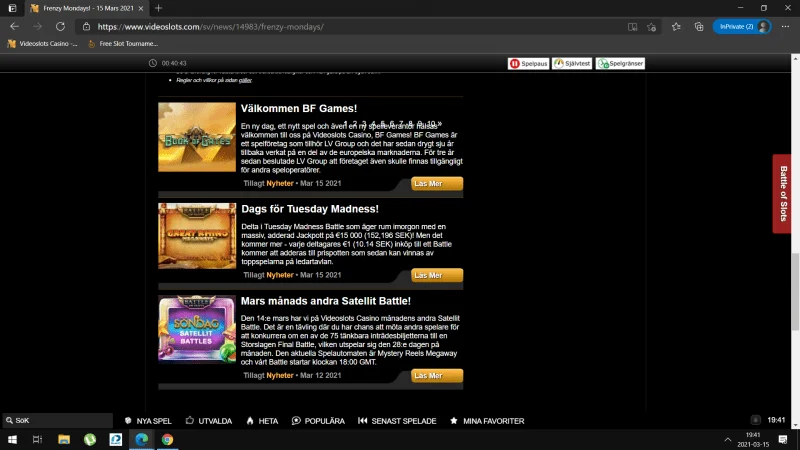Click the browser address bar URL
Image resolution: width=800 pixels, height=450 pixels.
pos(211,27)
